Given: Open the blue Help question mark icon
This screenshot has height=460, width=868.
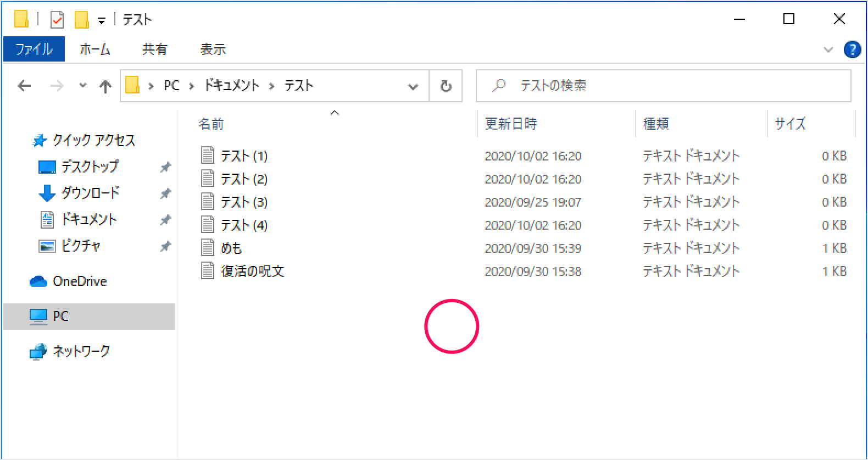Looking at the screenshot, I should (852, 49).
